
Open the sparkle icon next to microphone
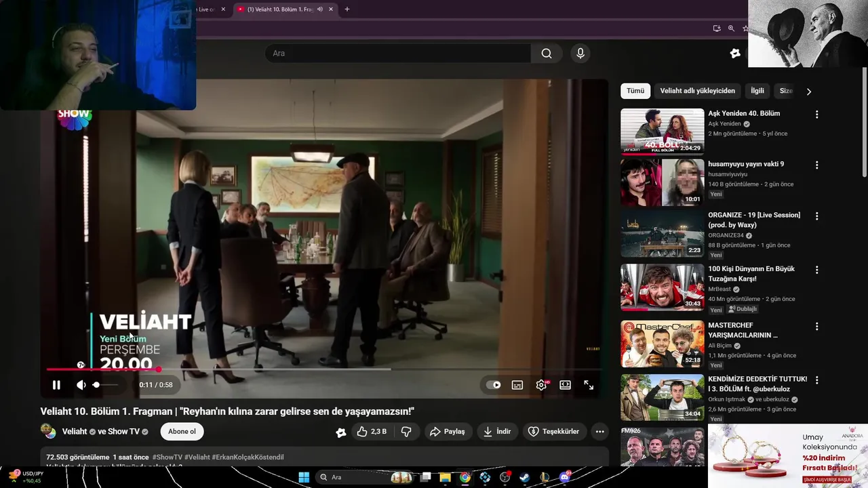pyautogui.click(x=735, y=54)
